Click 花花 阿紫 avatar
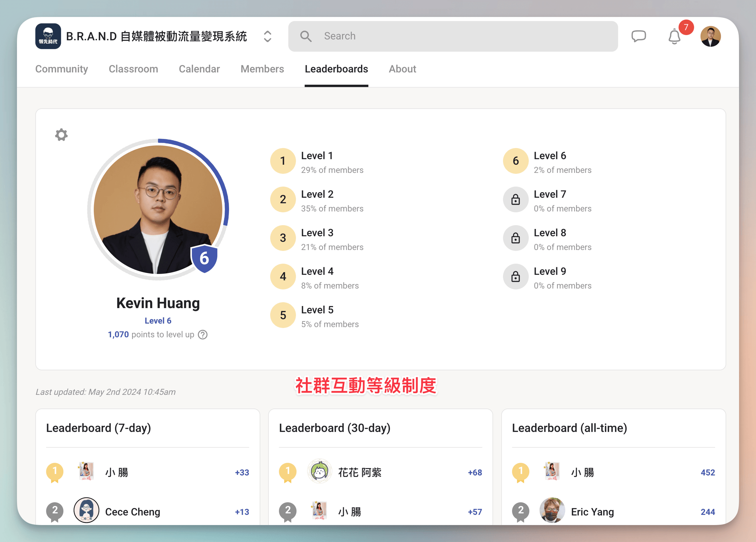Screen dimensions: 756x542 click(x=319, y=471)
